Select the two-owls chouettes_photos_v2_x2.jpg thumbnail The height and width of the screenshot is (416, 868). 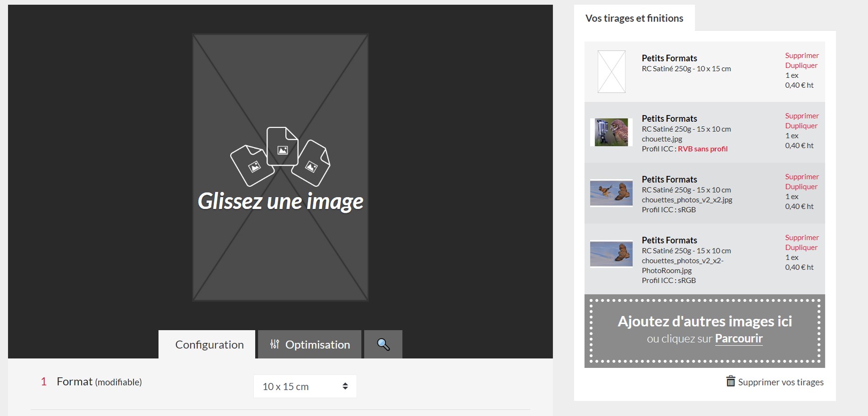[611, 193]
